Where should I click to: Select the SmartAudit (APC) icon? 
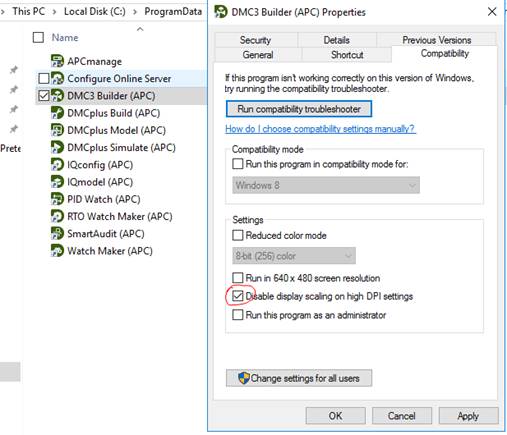[x=57, y=233]
